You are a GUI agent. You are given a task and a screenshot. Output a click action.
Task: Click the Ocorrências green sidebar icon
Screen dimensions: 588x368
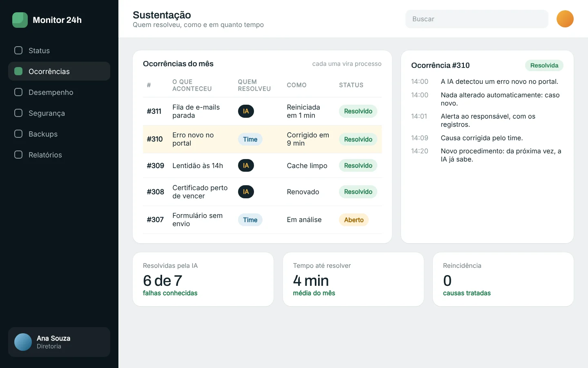point(18,71)
